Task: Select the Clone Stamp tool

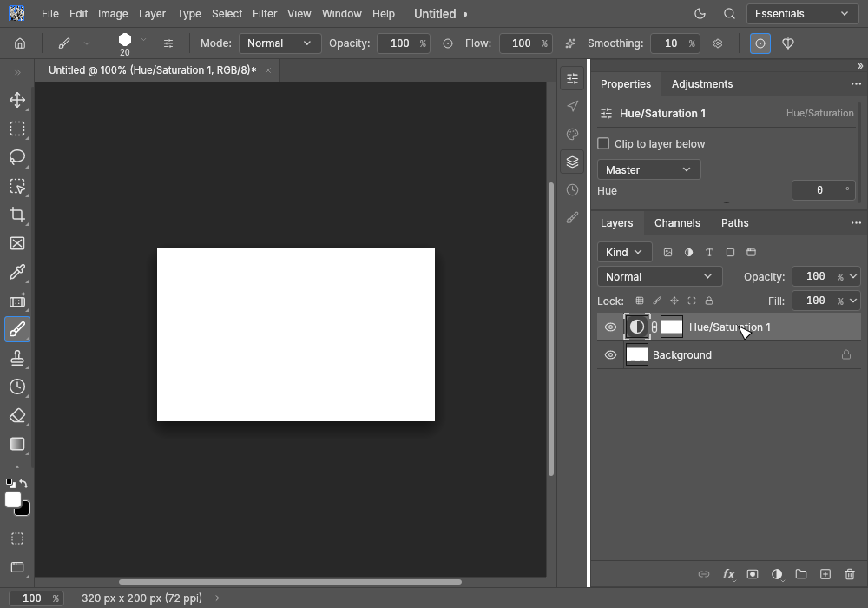Action: (17, 358)
